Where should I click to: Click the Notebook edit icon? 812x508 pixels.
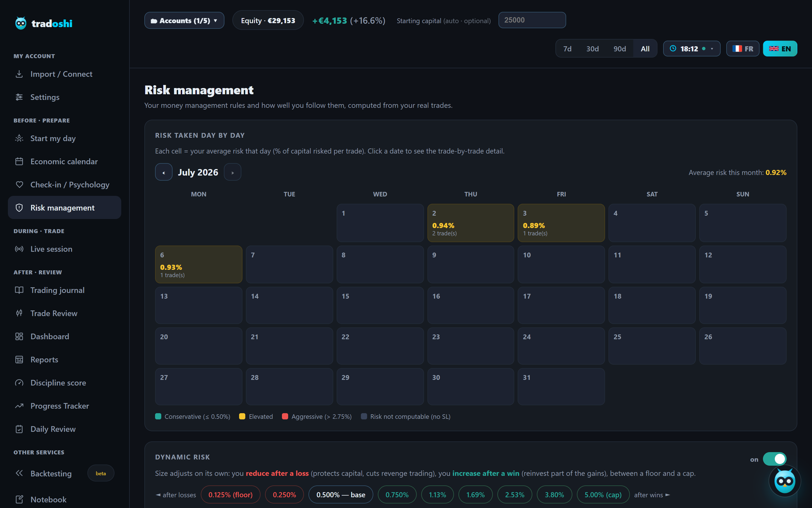tap(19, 499)
